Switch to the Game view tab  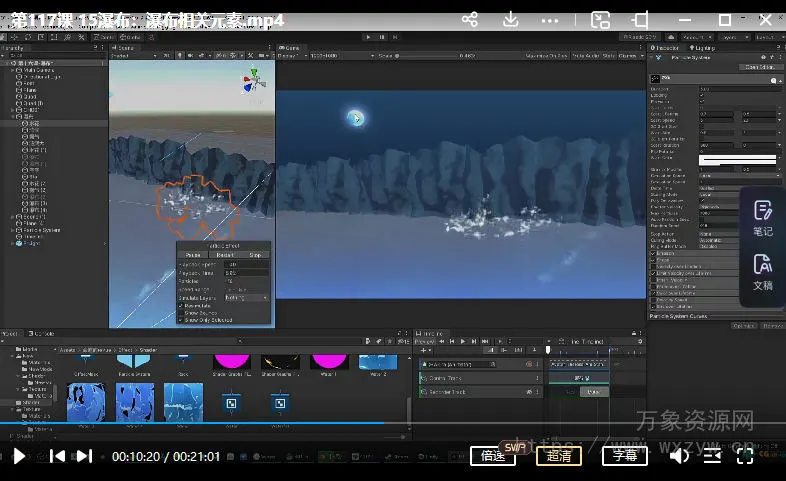[x=290, y=47]
